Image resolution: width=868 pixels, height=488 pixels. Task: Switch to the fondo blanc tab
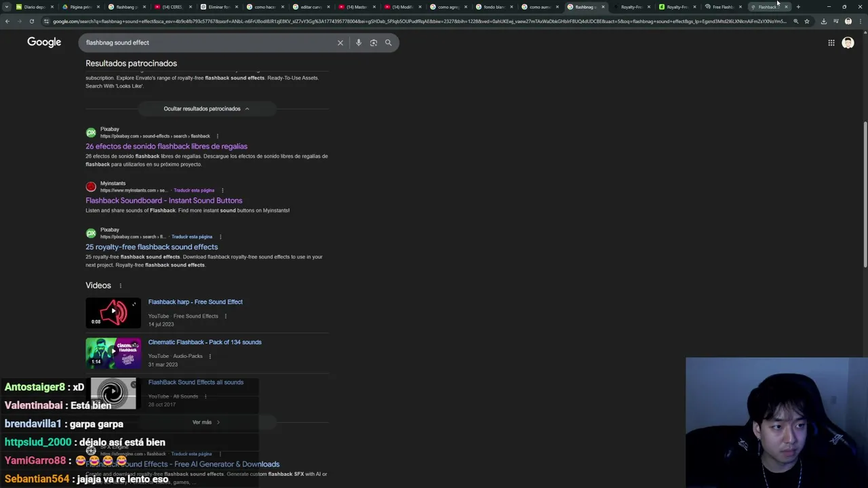(x=494, y=7)
